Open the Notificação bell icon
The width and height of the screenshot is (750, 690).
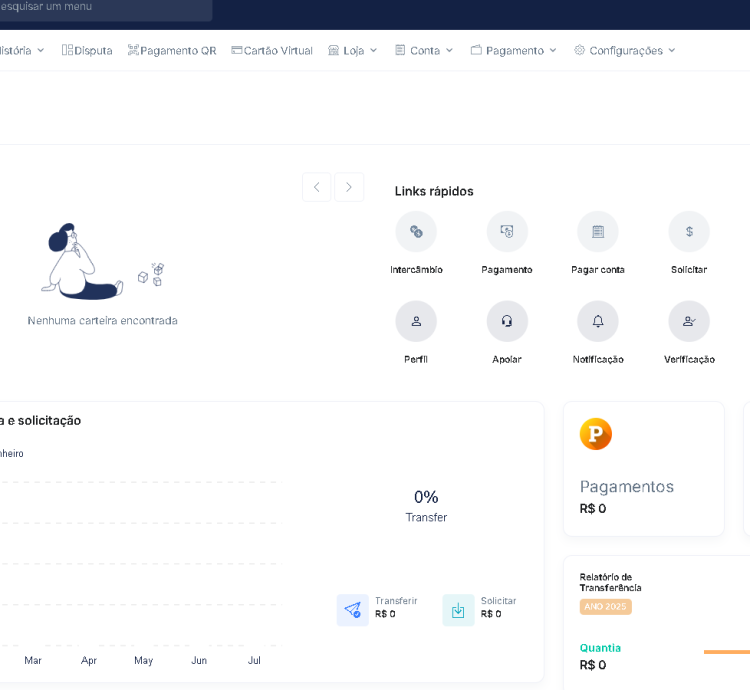click(598, 321)
